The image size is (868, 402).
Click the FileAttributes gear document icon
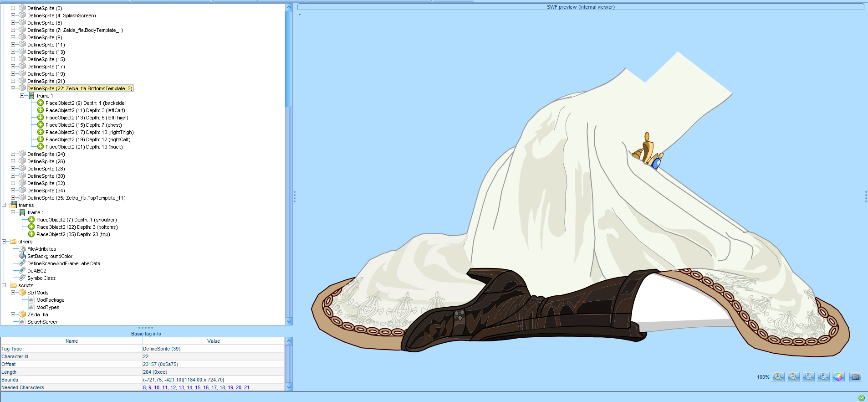tap(22, 249)
